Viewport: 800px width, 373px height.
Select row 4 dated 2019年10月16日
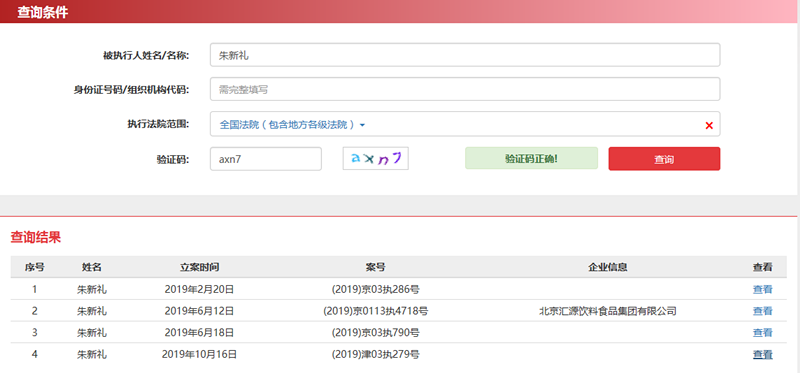click(x=398, y=354)
